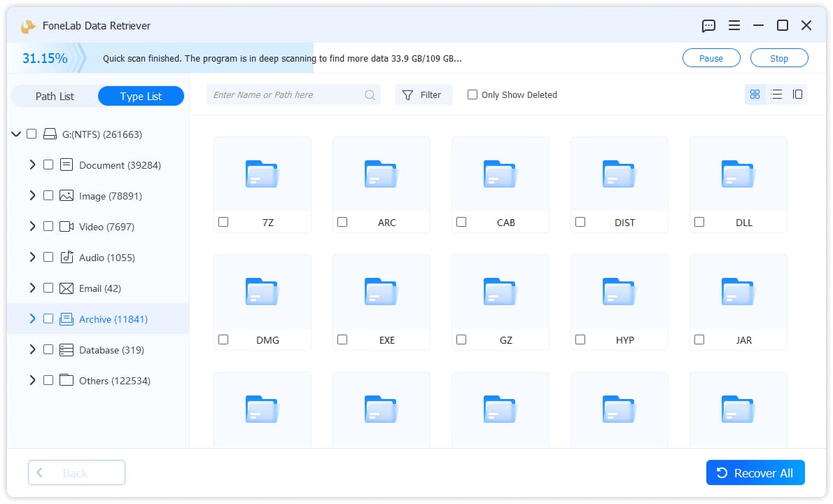
Task: Pause the deep scan
Action: [710, 58]
